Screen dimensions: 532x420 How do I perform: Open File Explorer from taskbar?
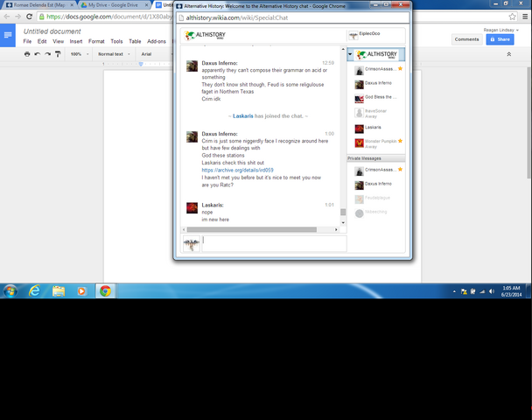[x=59, y=291]
